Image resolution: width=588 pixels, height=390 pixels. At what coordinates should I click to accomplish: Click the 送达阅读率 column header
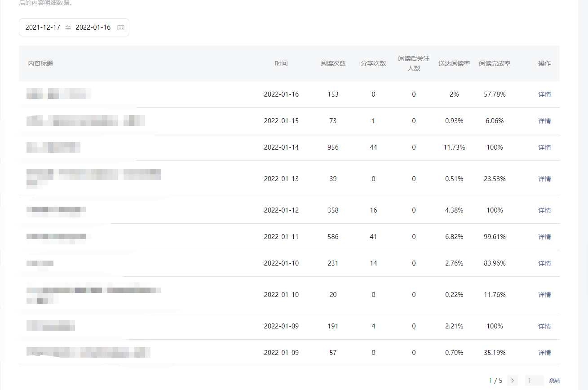point(454,63)
